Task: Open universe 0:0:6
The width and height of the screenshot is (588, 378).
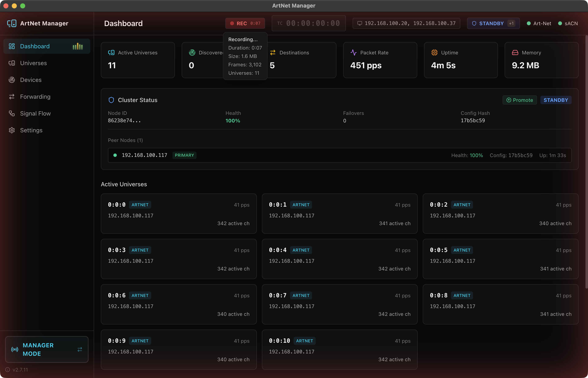Action: click(x=179, y=304)
